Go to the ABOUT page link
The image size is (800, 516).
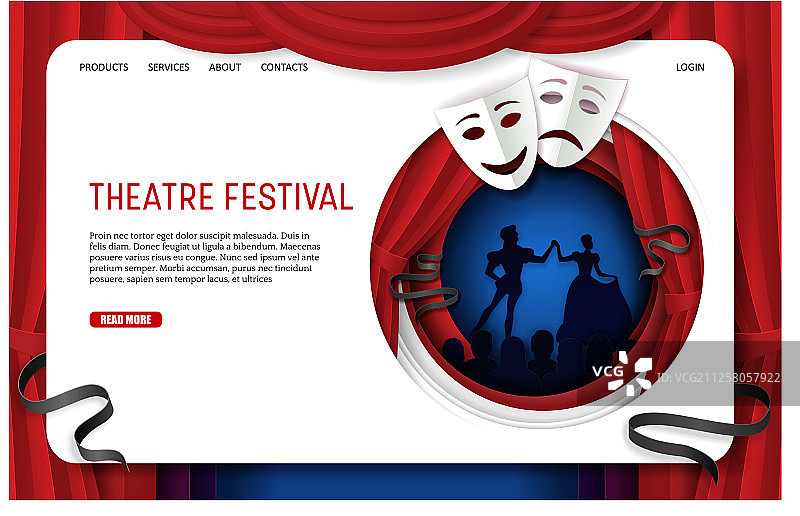225,67
